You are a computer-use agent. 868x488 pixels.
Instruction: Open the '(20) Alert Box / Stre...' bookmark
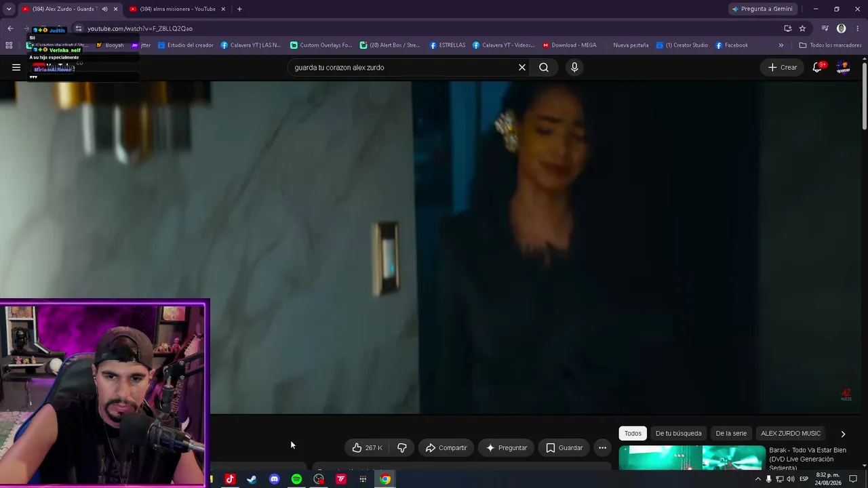pos(390,45)
